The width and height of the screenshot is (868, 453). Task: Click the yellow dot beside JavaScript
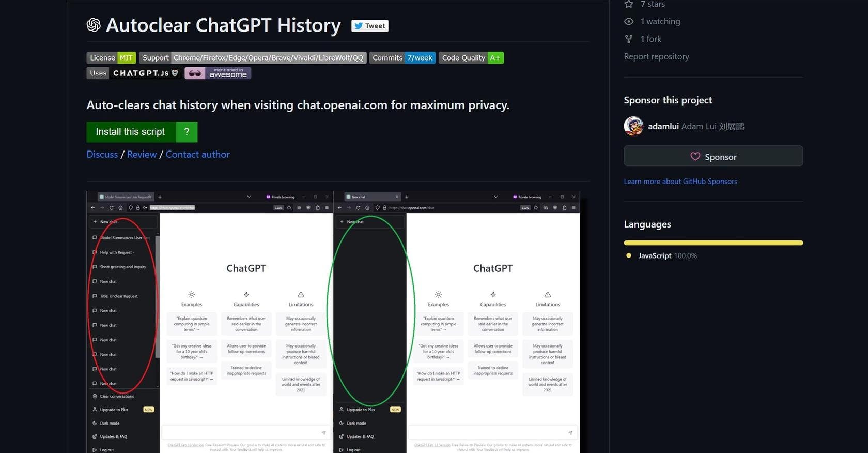click(629, 255)
